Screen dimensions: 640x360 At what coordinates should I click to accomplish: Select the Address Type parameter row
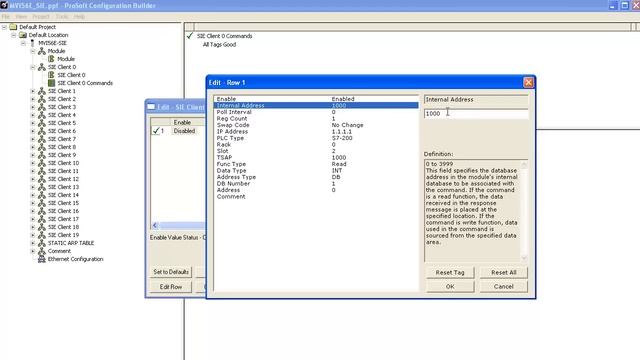316,177
